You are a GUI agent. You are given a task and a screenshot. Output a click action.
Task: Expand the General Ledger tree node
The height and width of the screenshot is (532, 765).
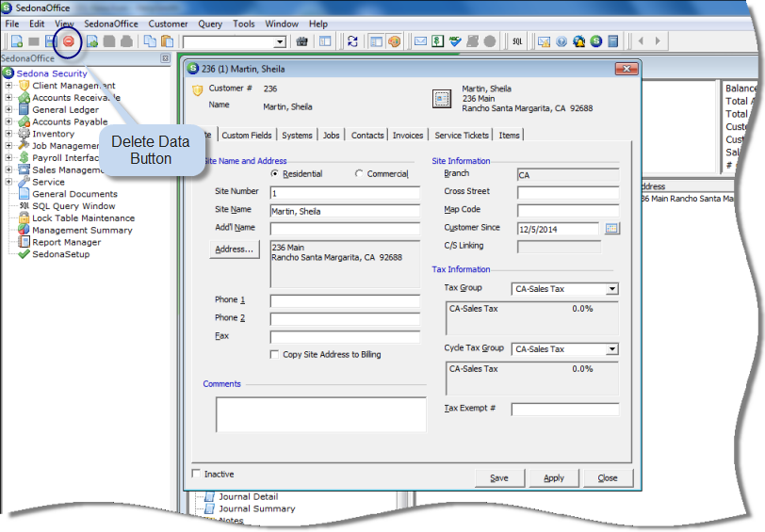point(8,110)
